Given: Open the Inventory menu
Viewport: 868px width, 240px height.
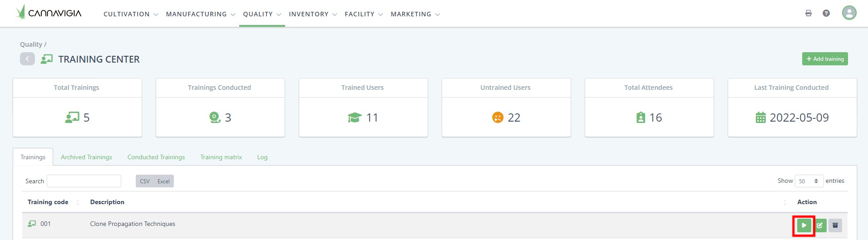Looking at the screenshot, I should click(x=313, y=14).
